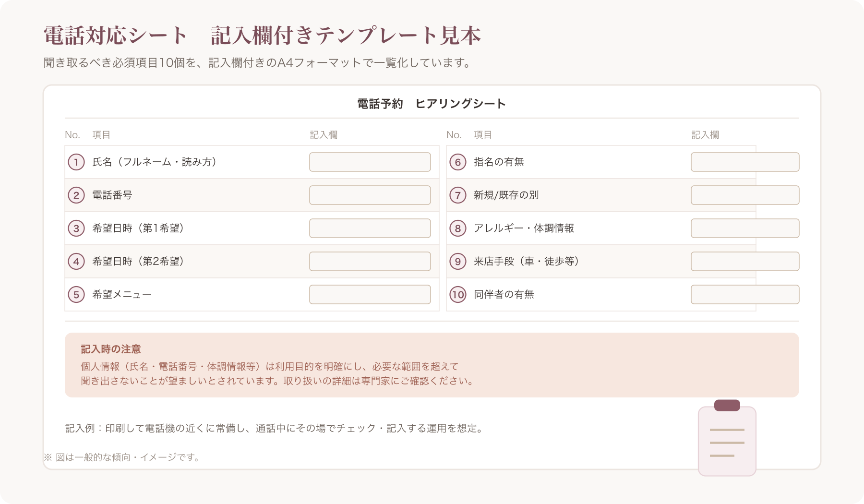
Task: Click the circled number 6 badge
Action: tap(458, 162)
